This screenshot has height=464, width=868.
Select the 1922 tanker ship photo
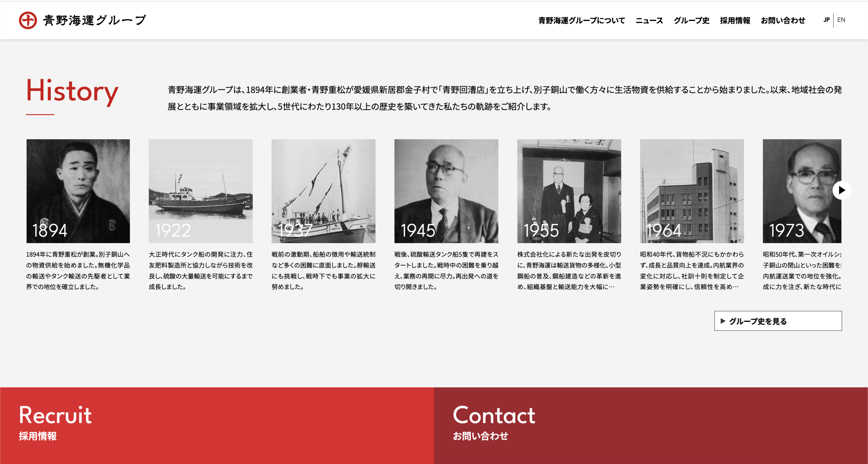click(201, 191)
